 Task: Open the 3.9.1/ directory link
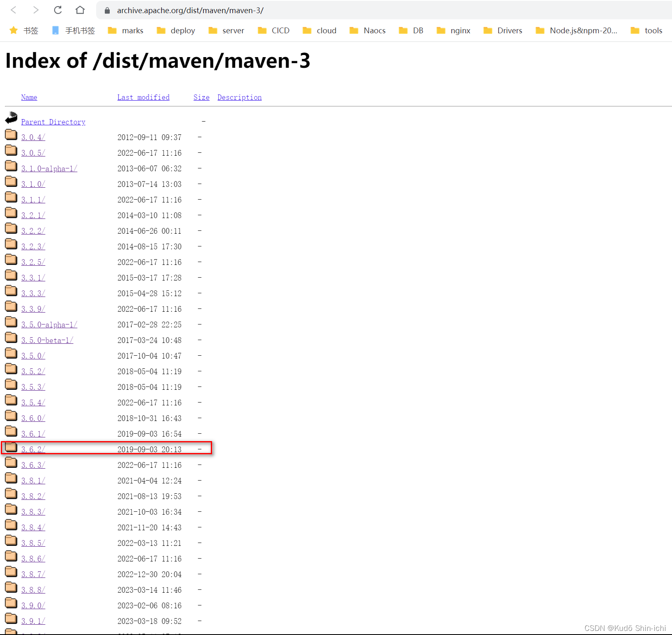pyautogui.click(x=33, y=621)
